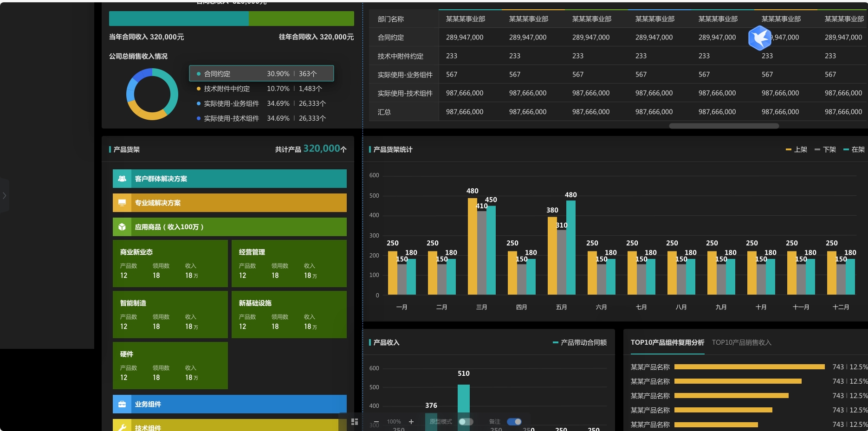The height and width of the screenshot is (431, 868).
Task: Collapse the 应用商品（收入100万） category bar
Action: pos(230,227)
